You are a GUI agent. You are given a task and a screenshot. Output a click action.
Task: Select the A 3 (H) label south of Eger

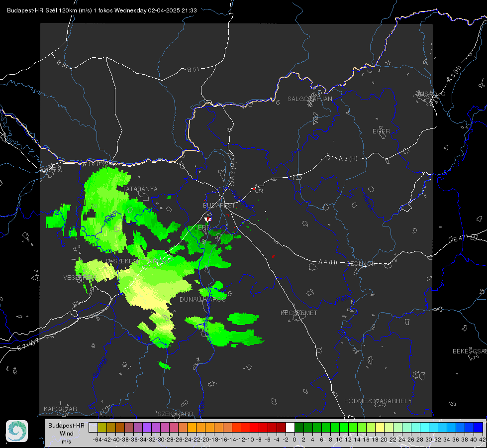tap(348, 159)
